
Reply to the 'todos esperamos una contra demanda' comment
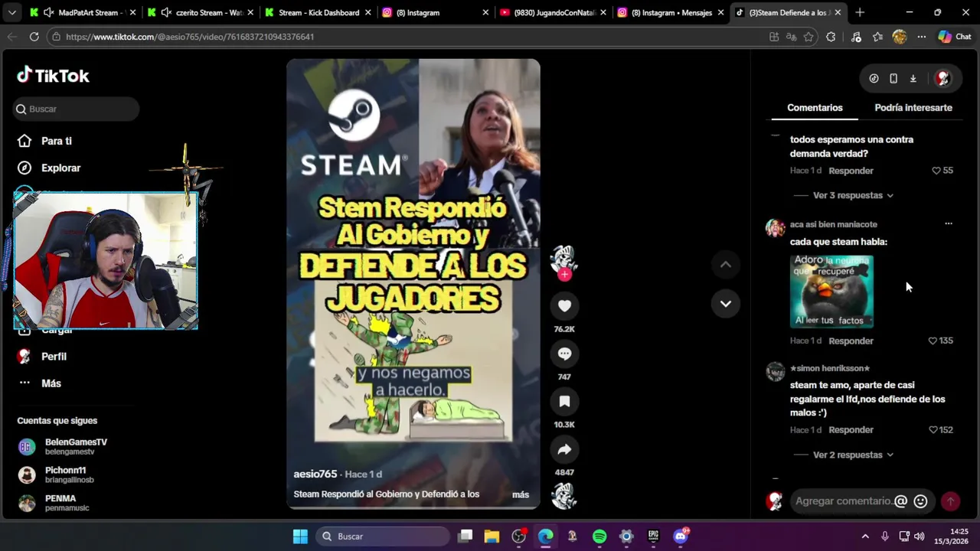coord(851,171)
